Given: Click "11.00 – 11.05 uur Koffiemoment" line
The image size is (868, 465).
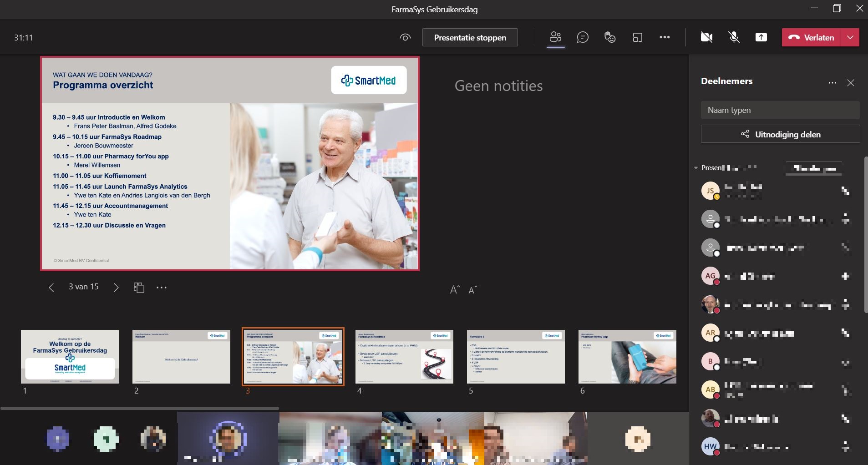Looking at the screenshot, I should coord(100,176).
